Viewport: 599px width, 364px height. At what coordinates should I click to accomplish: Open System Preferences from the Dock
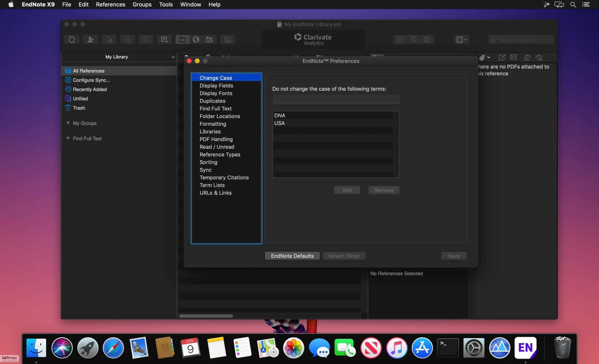coord(474,348)
